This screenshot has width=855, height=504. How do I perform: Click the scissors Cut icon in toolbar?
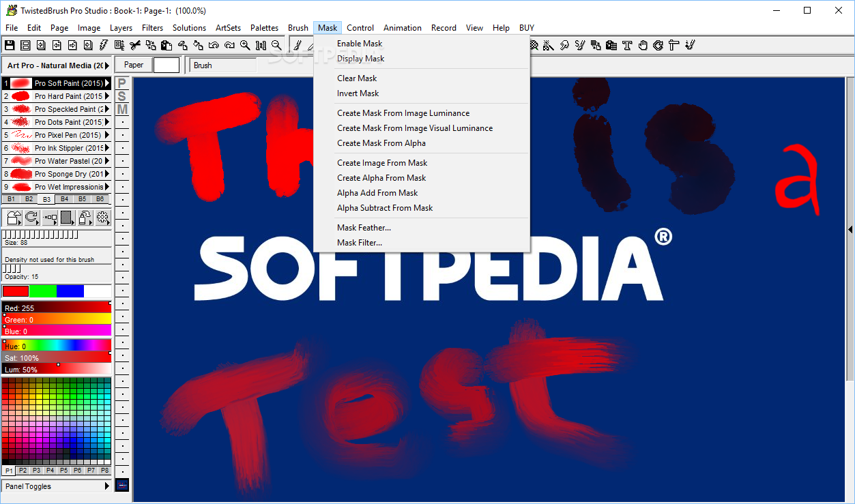point(134,45)
